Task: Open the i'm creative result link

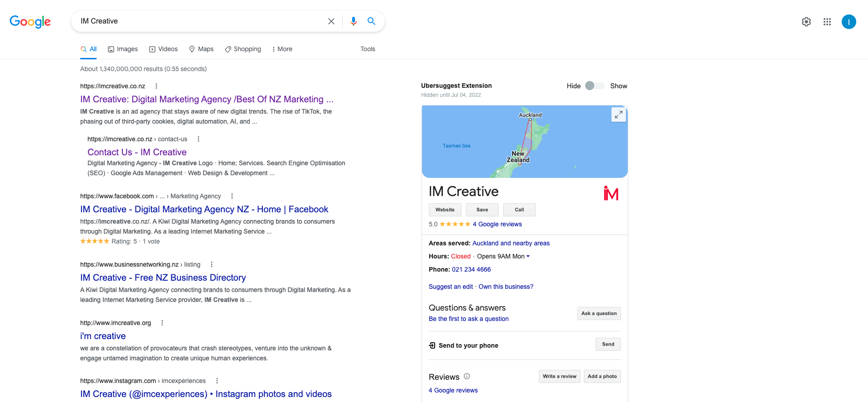Action: [x=103, y=336]
